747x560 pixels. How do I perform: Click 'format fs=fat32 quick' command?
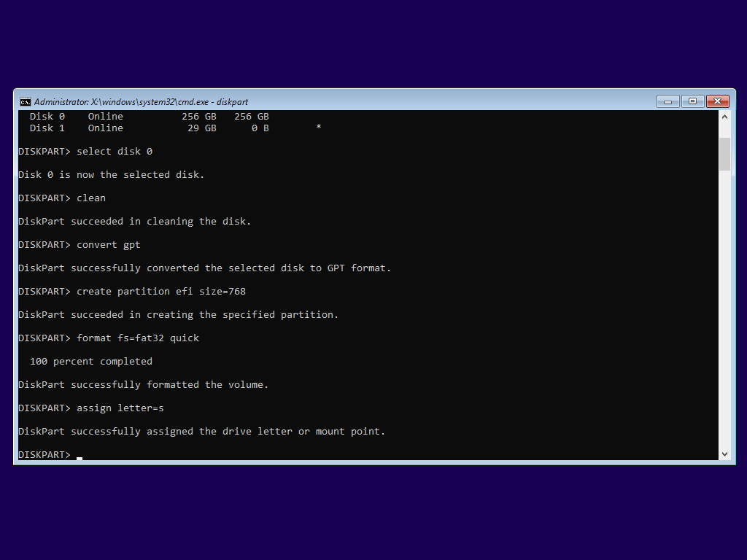(x=138, y=338)
